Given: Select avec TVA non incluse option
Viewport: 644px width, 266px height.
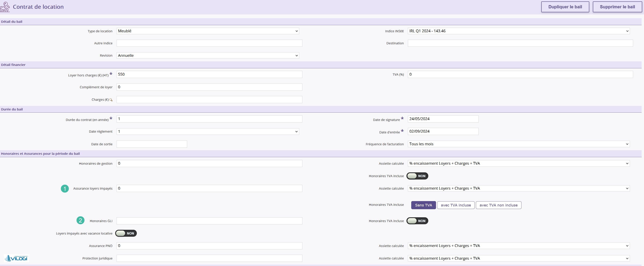Looking at the screenshot, I should (x=498, y=205).
